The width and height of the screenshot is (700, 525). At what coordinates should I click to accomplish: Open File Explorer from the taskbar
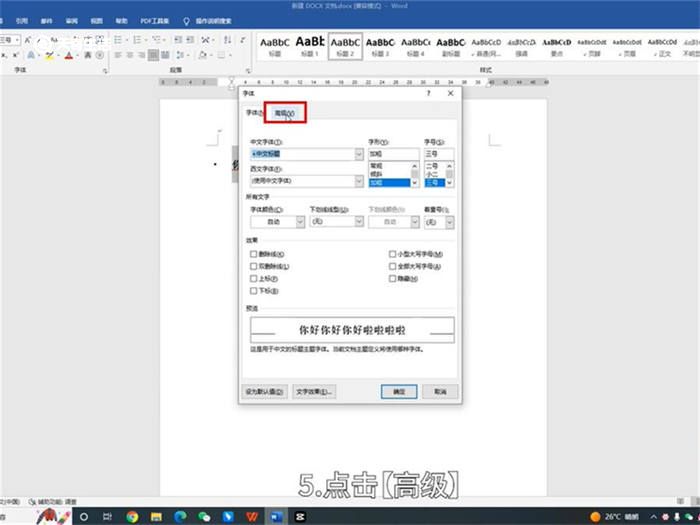tap(156, 517)
